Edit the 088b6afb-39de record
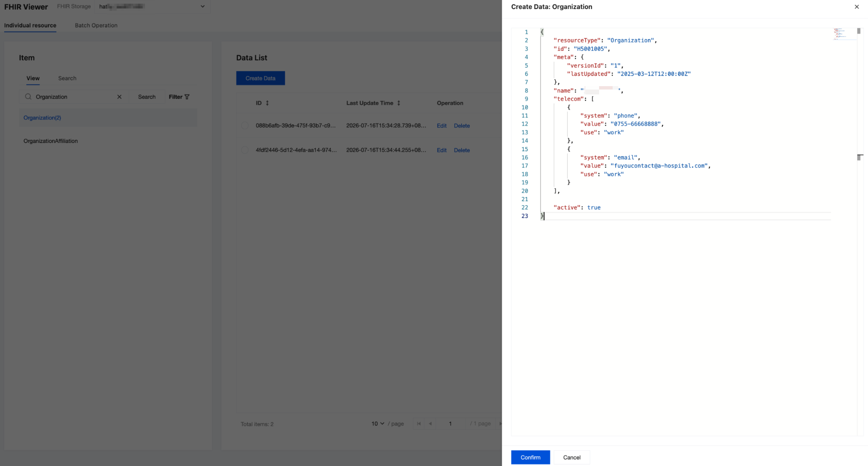This screenshot has width=868, height=466. [x=442, y=126]
